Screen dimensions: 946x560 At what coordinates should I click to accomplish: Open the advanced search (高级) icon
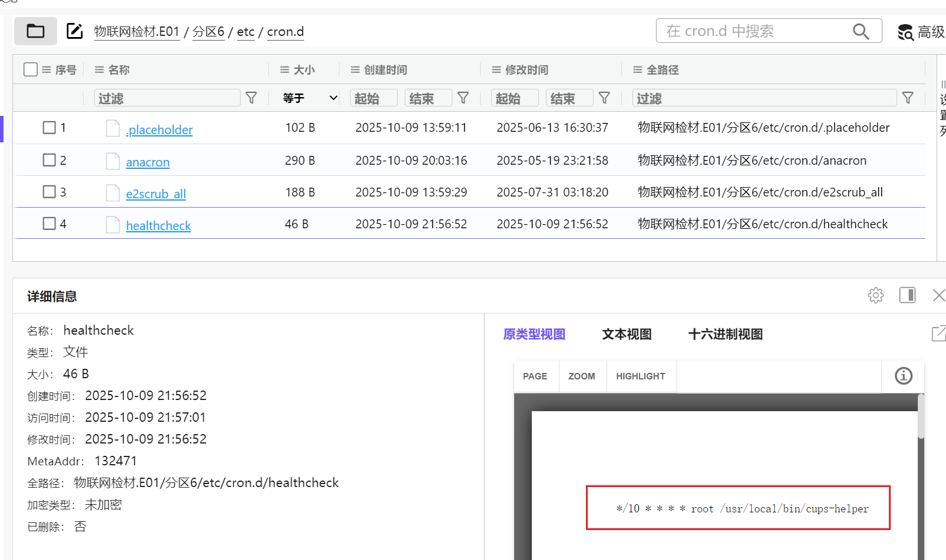(905, 32)
